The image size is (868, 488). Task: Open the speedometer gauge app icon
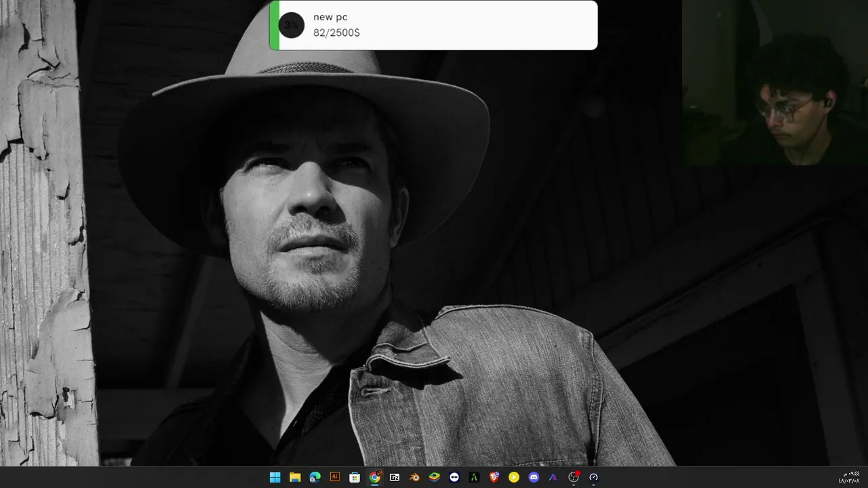tap(593, 477)
